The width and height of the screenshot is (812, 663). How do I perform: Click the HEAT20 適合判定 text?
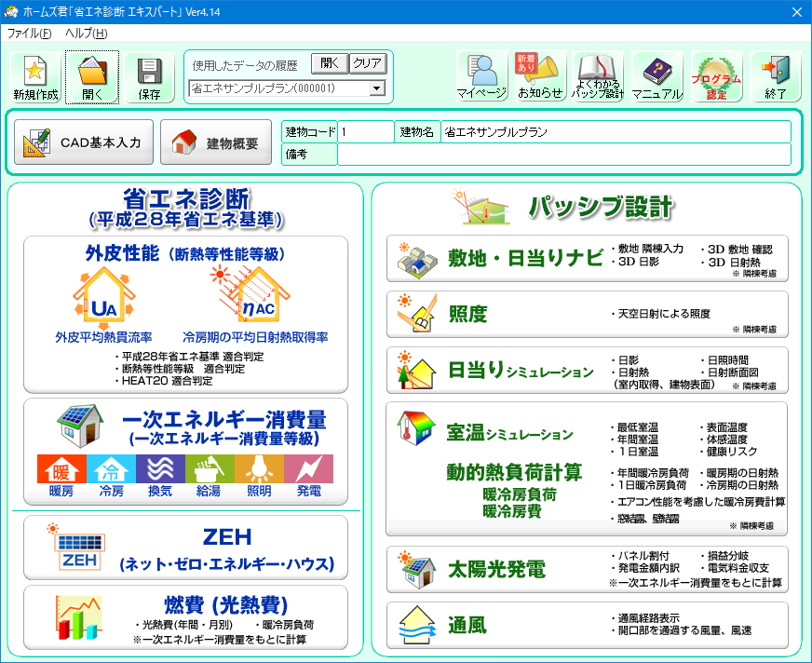coord(168,381)
